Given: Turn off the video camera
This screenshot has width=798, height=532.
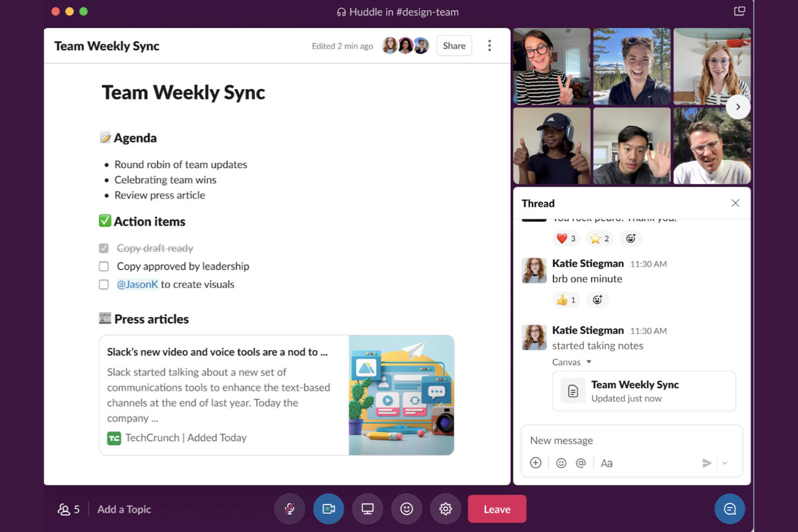Looking at the screenshot, I should tap(328, 508).
